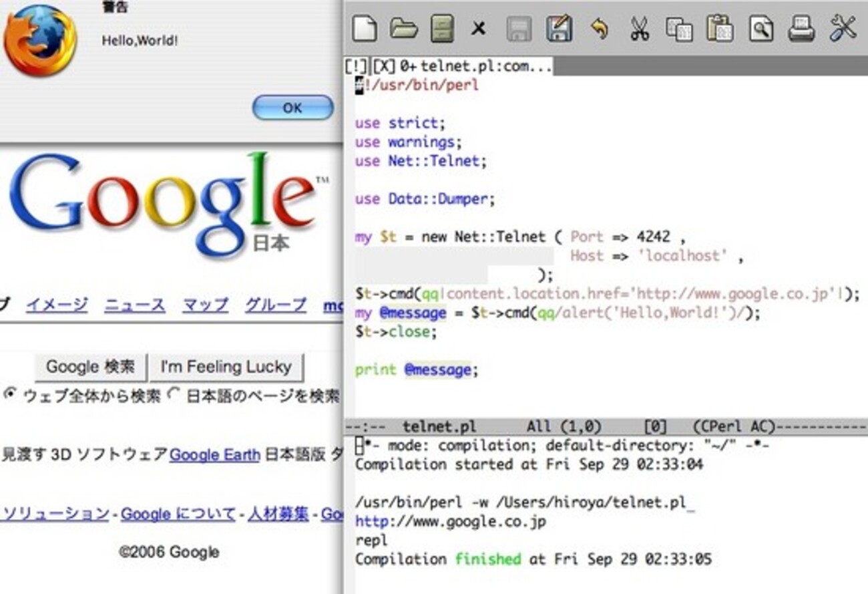
Task: Click the "content.location.href" command line in code
Action: pyautogui.click(x=608, y=294)
